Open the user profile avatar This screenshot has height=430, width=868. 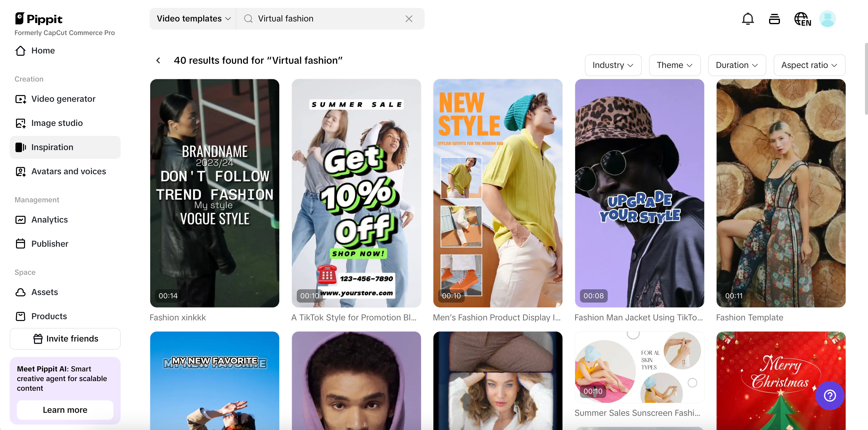(x=827, y=19)
